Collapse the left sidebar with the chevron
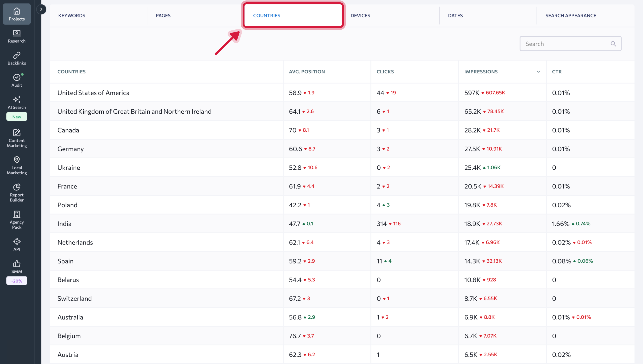 coord(41,9)
